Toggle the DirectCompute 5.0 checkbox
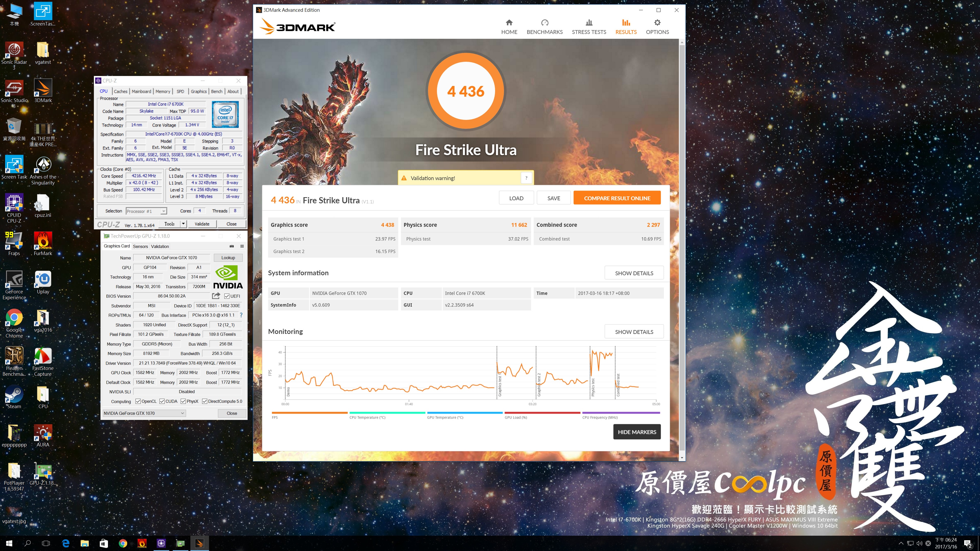Image resolution: width=980 pixels, height=551 pixels. point(205,401)
